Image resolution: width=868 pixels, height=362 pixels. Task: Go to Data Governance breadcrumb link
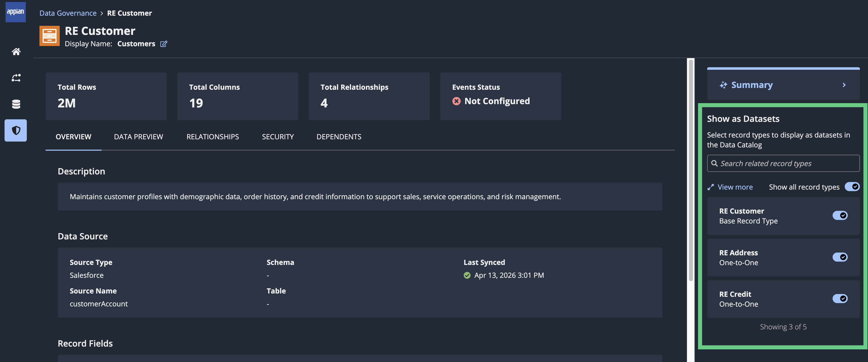click(68, 13)
